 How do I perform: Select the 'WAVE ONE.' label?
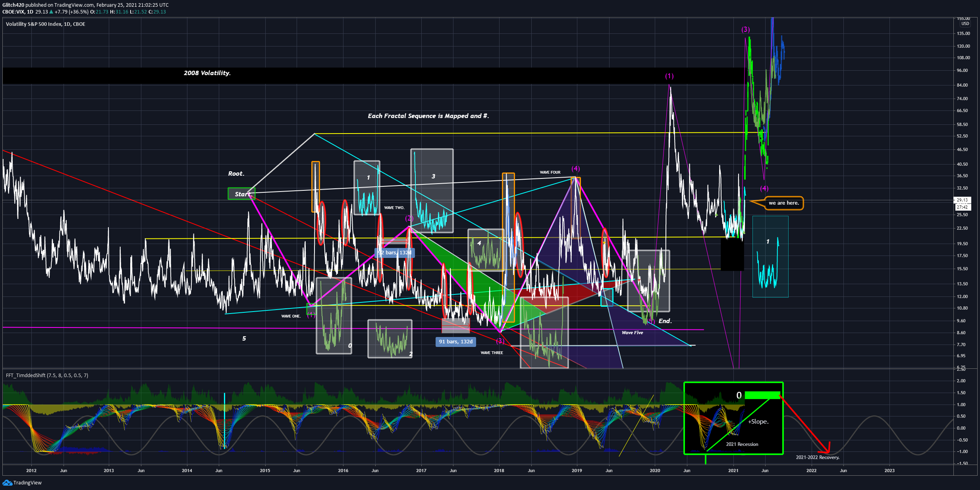coord(291,316)
